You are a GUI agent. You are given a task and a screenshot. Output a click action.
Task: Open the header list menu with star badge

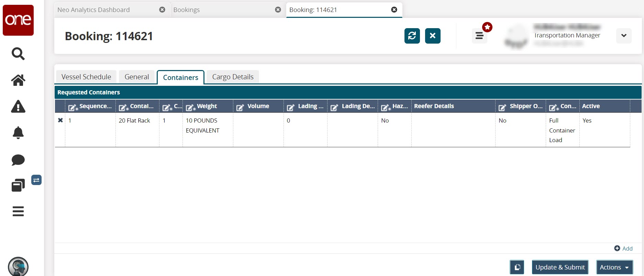click(480, 35)
